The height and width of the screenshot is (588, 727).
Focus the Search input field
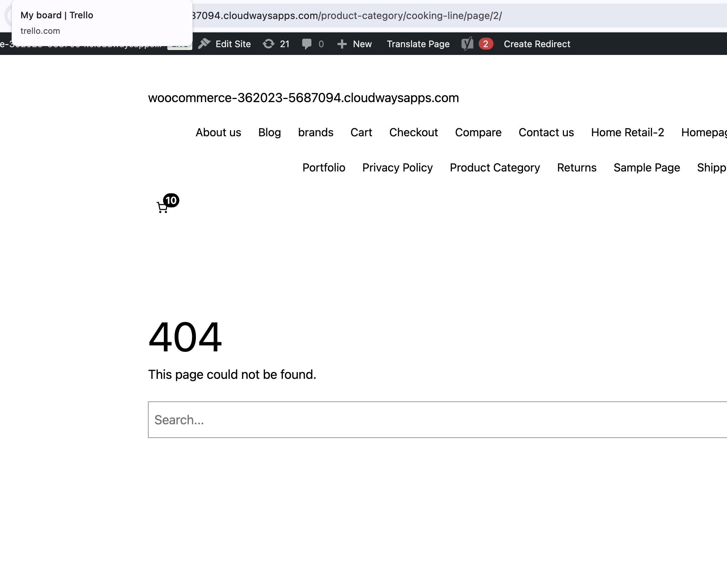tap(437, 420)
